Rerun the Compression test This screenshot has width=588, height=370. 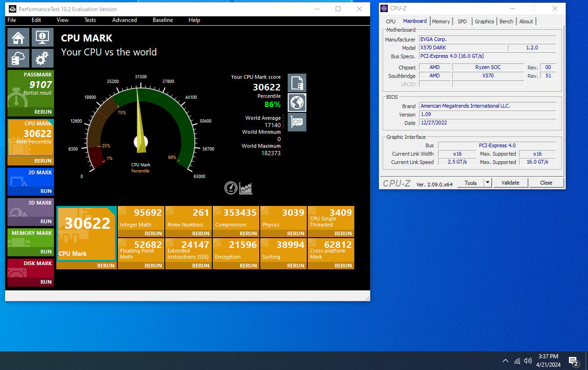(x=248, y=233)
